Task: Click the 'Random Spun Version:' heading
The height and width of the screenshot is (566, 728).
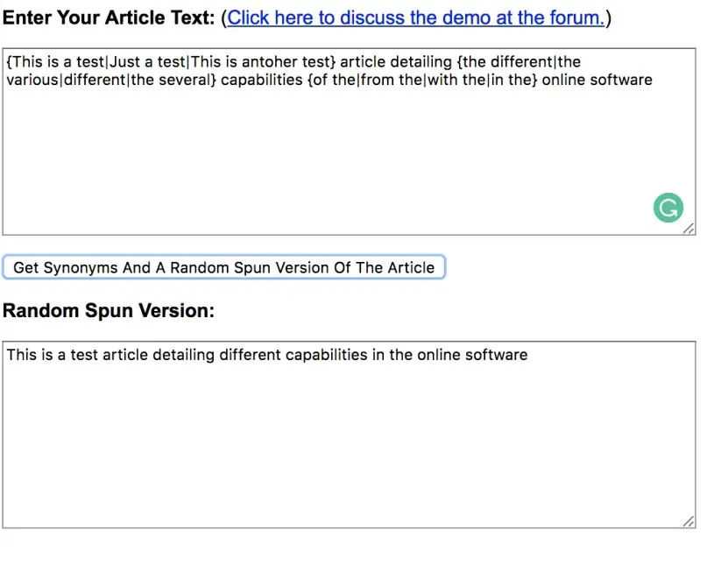Action: tap(109, 311)
